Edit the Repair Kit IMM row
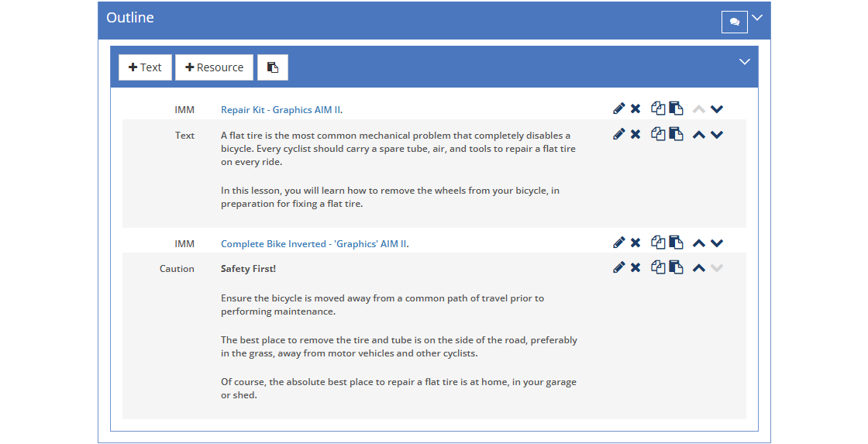This screenshot has width=868, height=444. pyautogui.click(x=619, y=108)
